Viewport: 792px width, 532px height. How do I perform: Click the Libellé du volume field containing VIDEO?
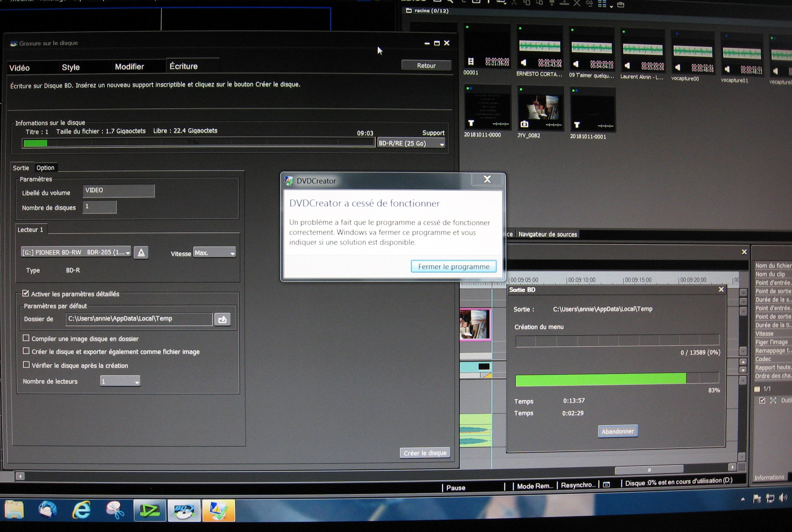click(x=119, y=191)
